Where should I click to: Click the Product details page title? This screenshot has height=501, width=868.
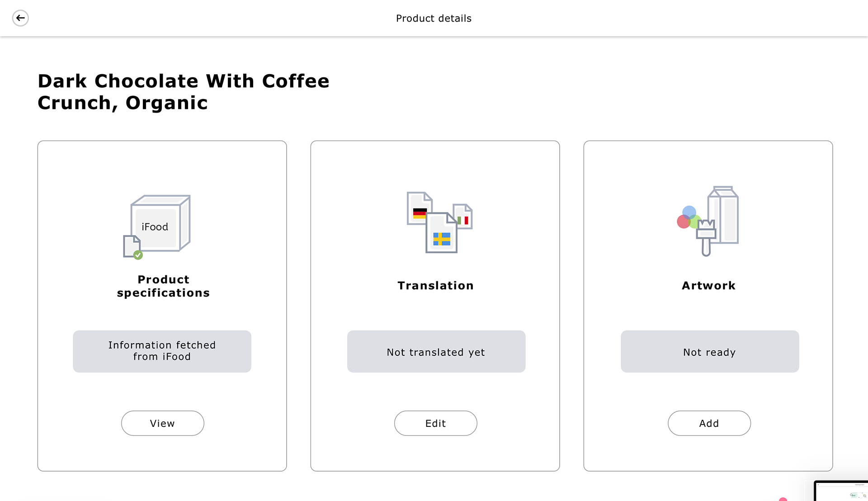click(434, 19)
